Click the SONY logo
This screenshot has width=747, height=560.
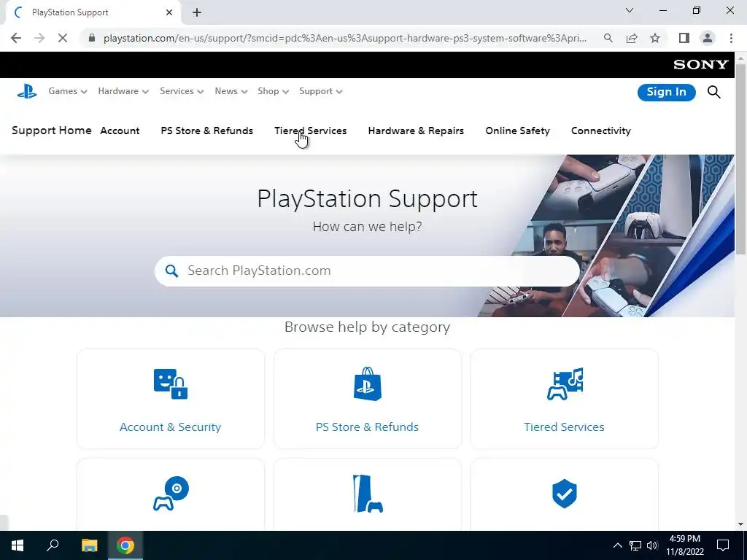pos(701,65)
